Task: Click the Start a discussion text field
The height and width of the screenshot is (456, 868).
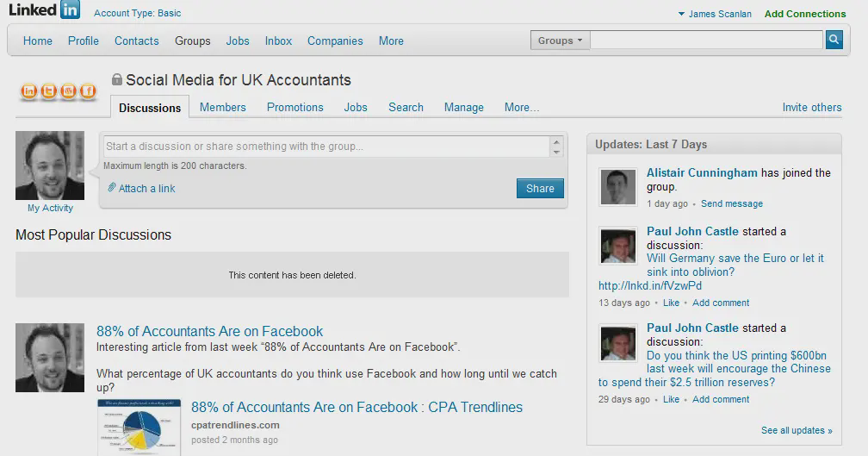Action: click(x=327, y=147)
